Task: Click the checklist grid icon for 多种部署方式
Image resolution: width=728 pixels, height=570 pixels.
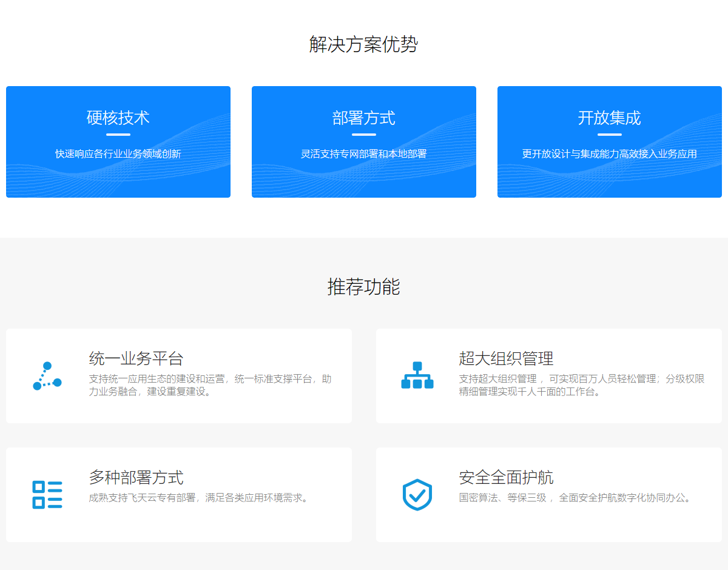Action: coord(47,494)
